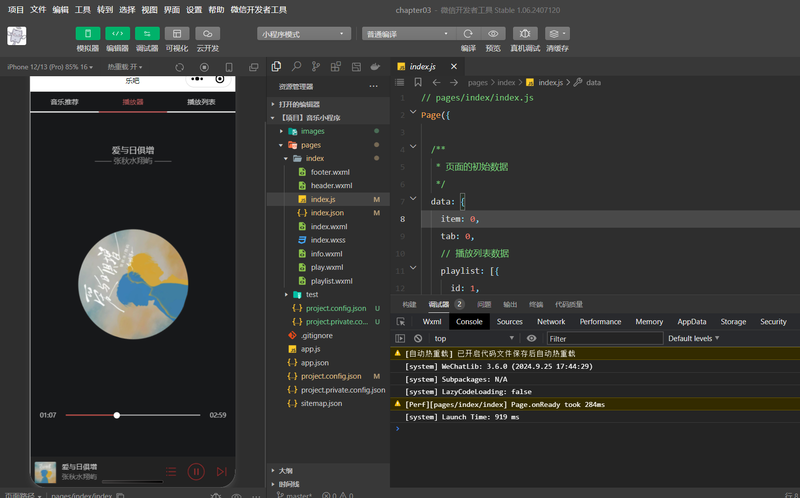Viewport: 800px width, 498px height.
Task: Expand the images folder
Action: [328, 131]
